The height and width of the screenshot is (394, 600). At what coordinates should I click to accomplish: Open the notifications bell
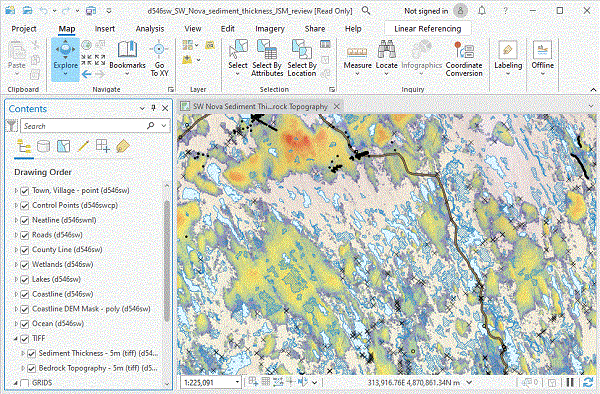click(482, 11)
